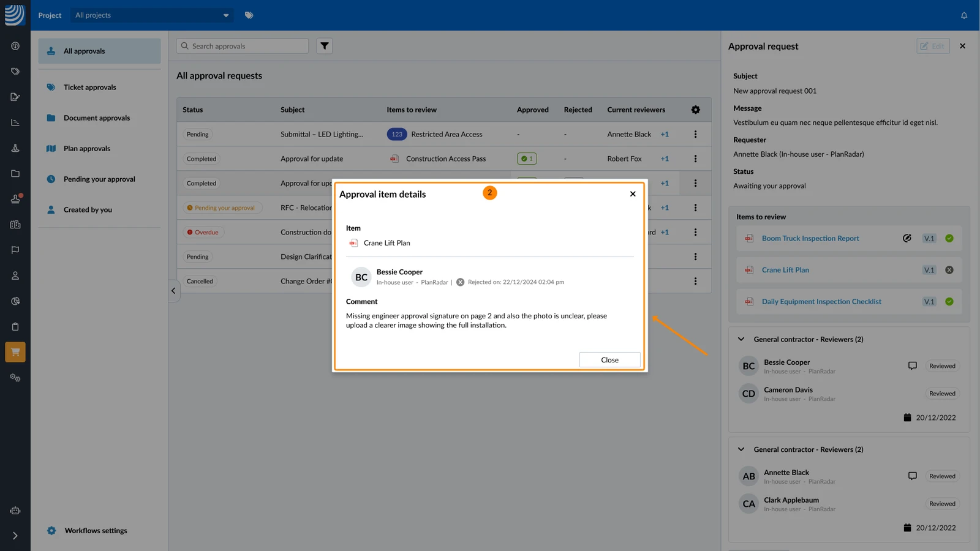
Task: Click the Status column header
Action: [x=192, y=110]
